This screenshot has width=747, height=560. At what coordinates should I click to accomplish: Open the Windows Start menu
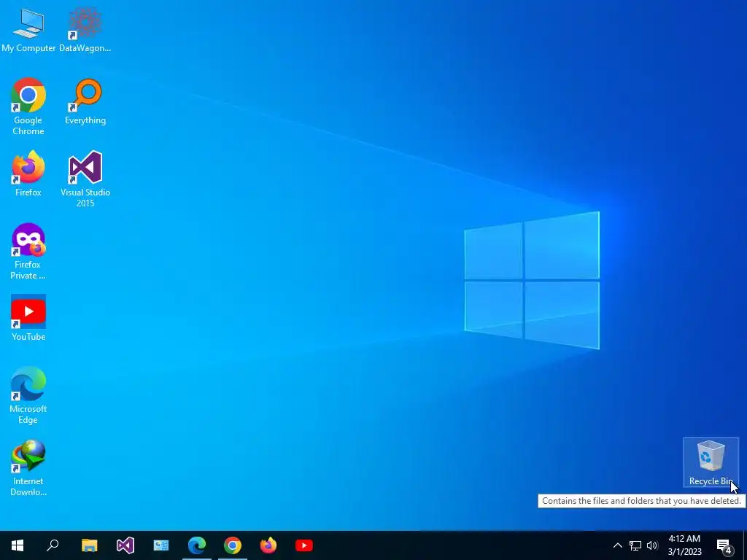18,545
